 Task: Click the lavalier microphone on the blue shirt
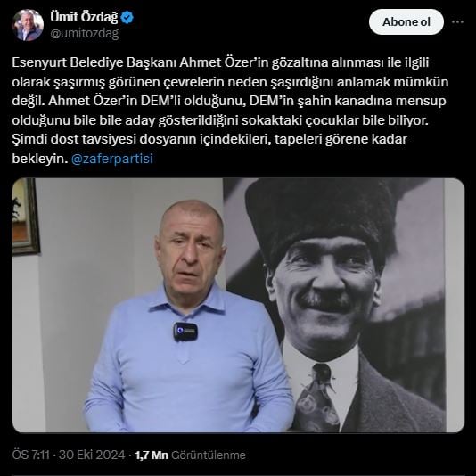point(185,332)
